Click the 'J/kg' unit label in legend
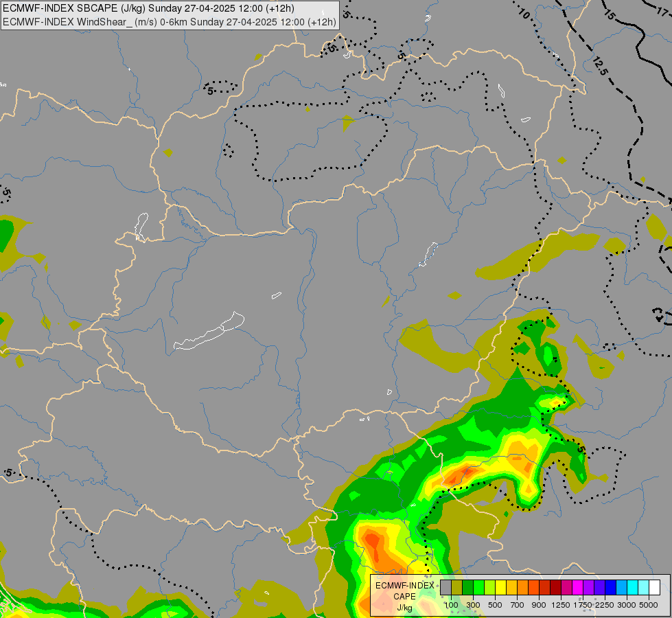The height and width of the screenshot is (618, 672). 404,608
